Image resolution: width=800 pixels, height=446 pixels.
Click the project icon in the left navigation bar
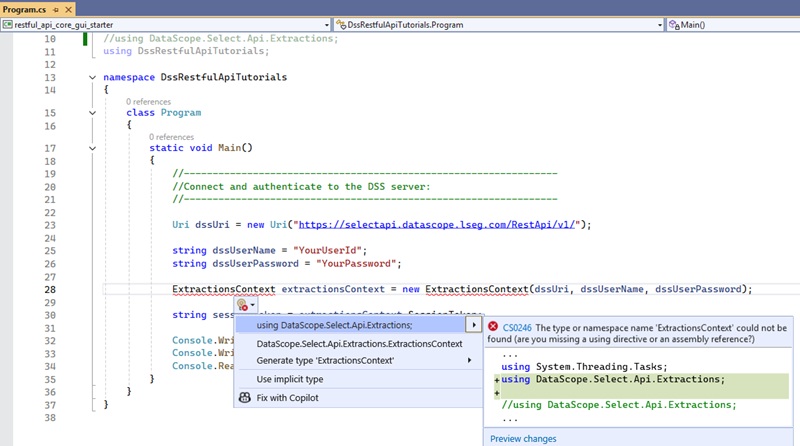7,24
